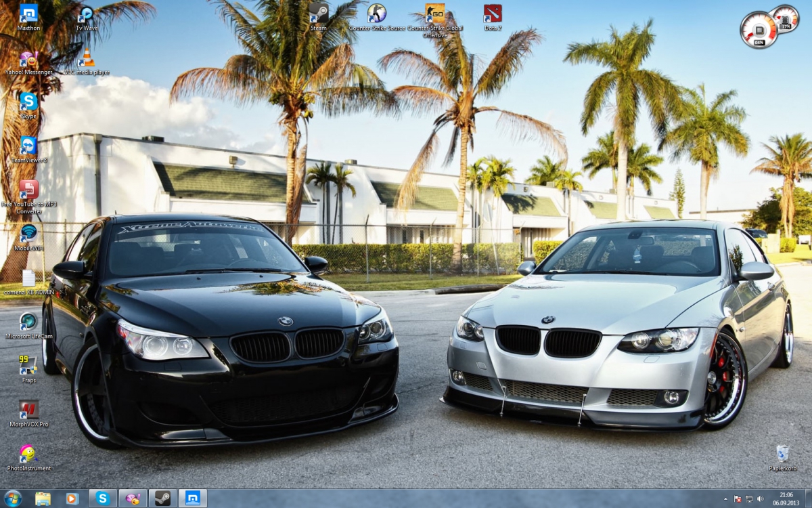The width and height of the screenshot is (812, 508).
Task: Select the VLC media player desktop icon
Action: point(86,62)
